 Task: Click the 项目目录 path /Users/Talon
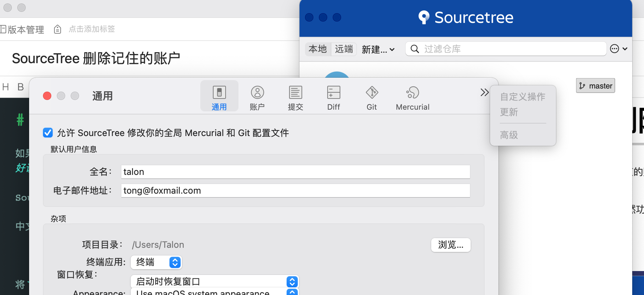pyautogui.click(x=158, y=245)
